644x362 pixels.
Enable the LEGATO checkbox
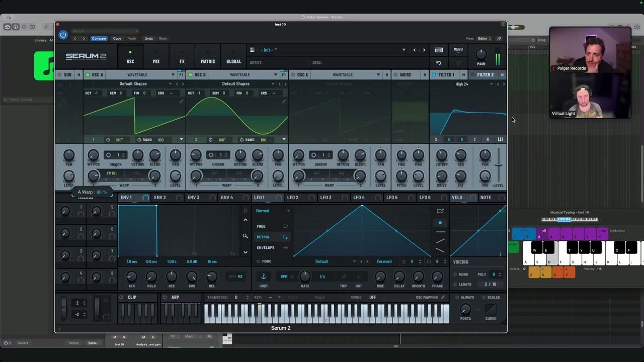[x=455, y=284]
